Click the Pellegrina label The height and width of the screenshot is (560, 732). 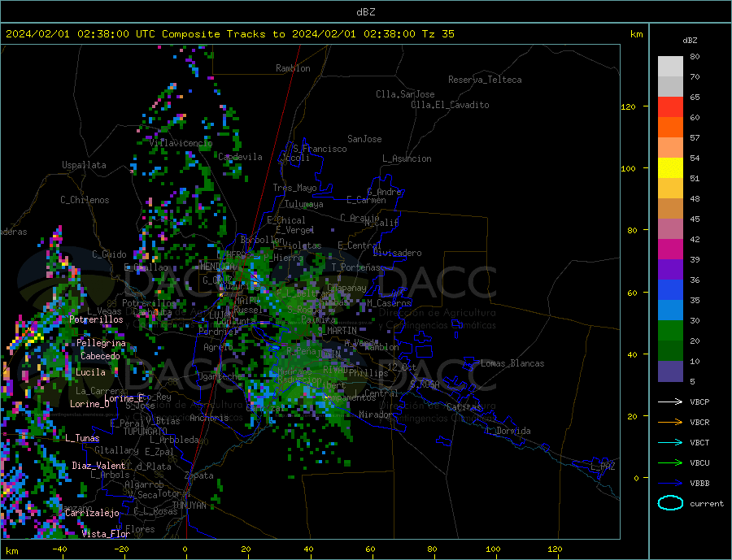tap(102, 343)
